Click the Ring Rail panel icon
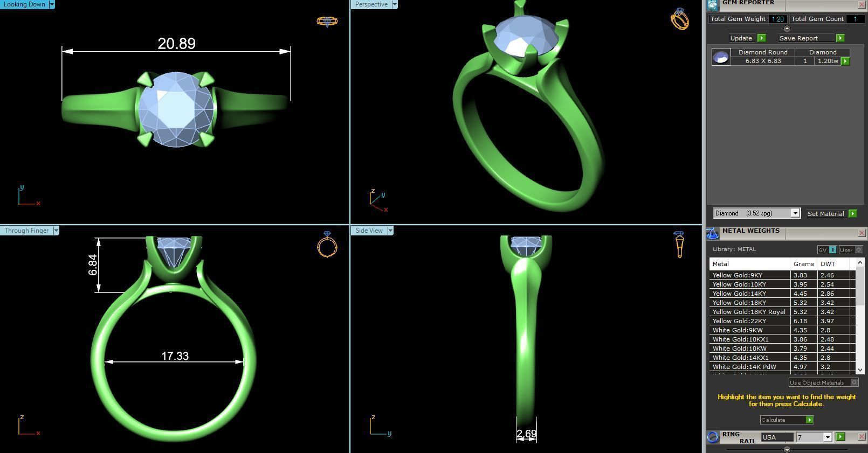Image resolution: width=868 pixels, height=453 pixels. (713, 437)
